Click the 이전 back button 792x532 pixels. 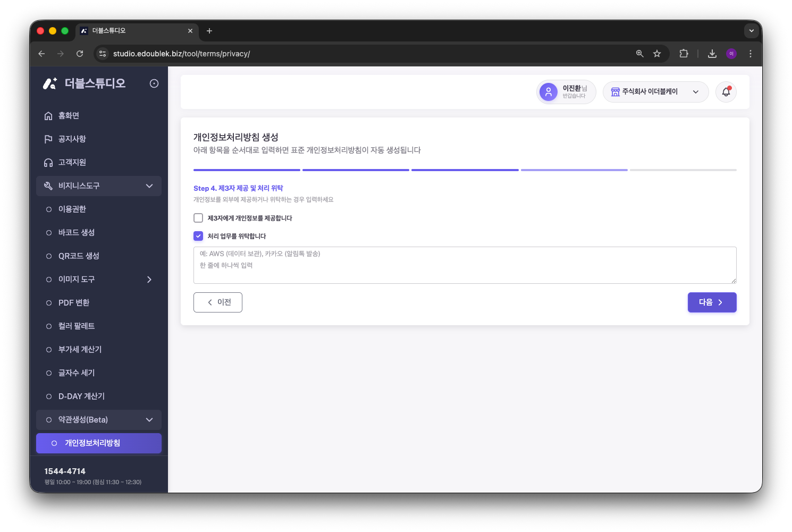[x=218, y=302]
